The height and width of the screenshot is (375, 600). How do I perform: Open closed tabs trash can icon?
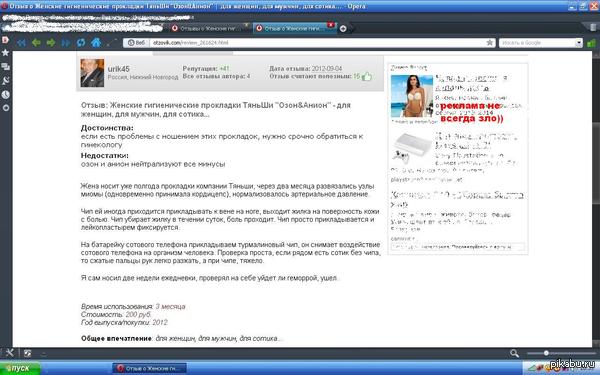tap(594, 27)
